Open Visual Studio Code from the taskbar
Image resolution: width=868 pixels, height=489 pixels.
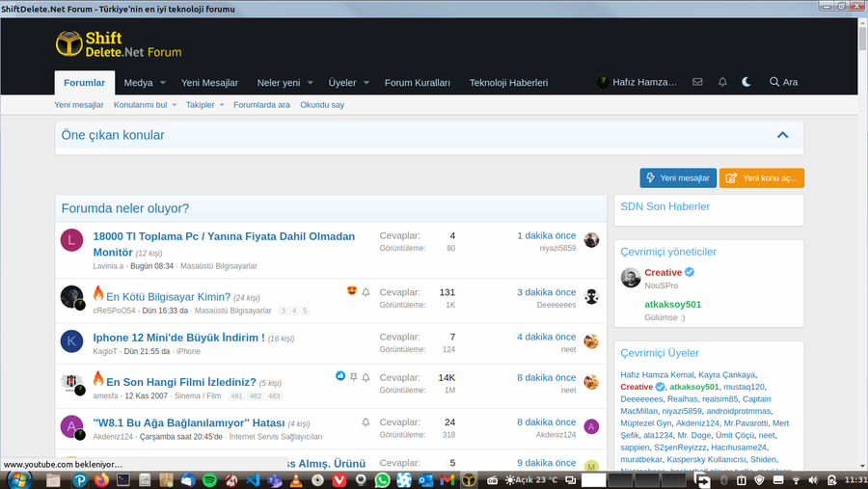click(253, 480)
